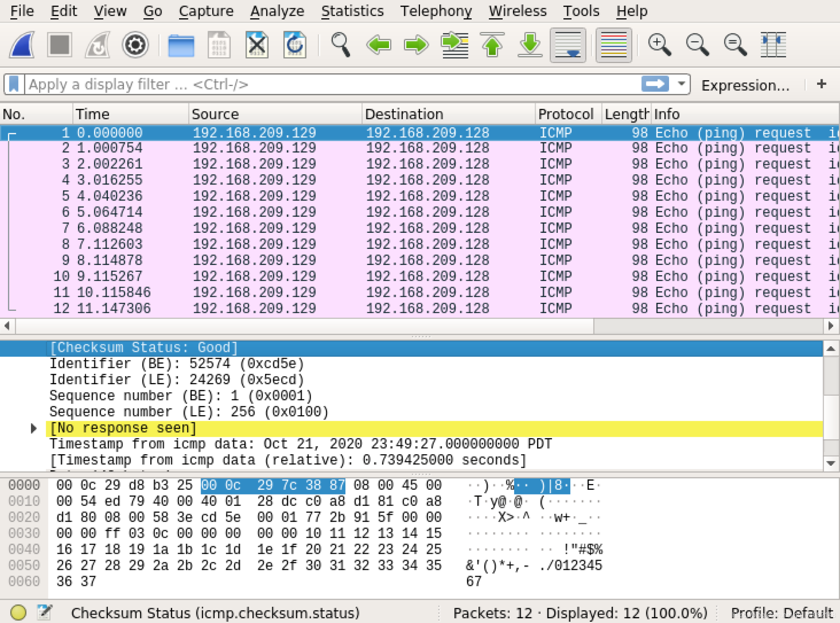Apply the display filter arrow button
The image size is (840, 623).
click(655, 84)
